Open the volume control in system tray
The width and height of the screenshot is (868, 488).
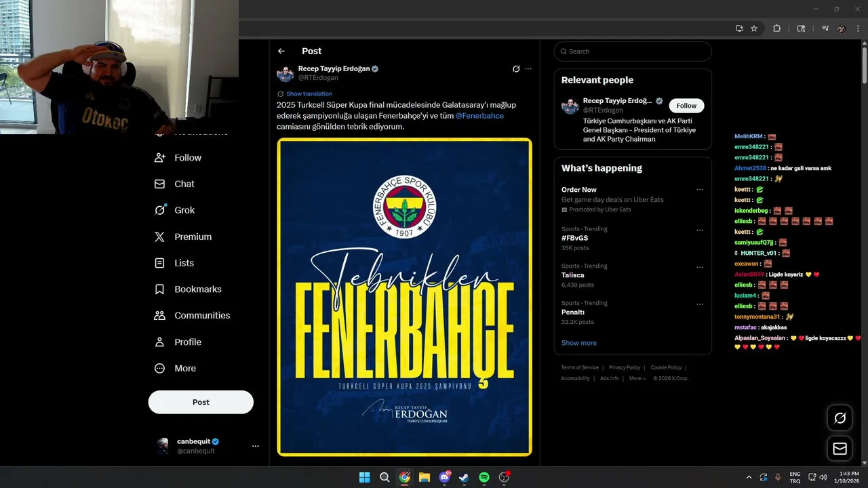[823, 477]
